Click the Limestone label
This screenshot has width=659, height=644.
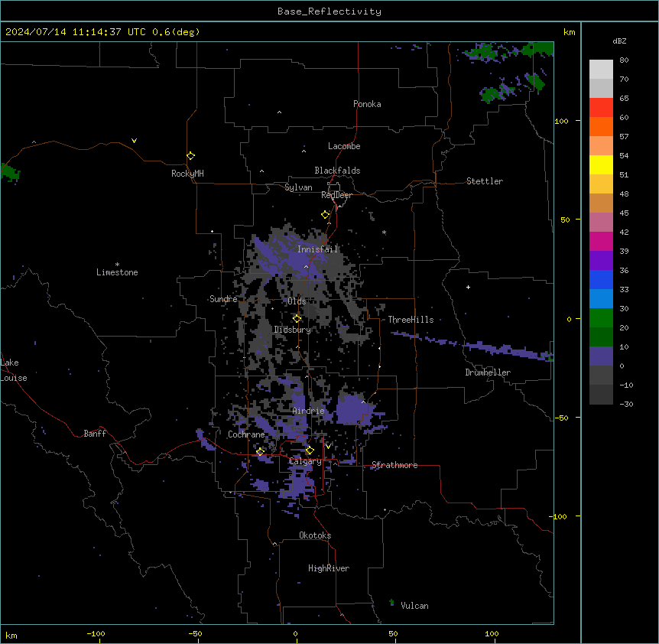pos(117,272)
